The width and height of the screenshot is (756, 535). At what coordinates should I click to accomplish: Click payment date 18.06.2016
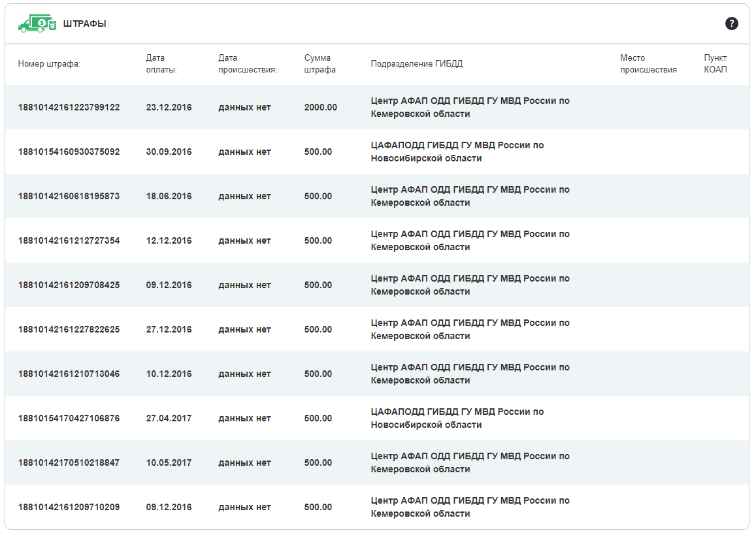point(169,196)
